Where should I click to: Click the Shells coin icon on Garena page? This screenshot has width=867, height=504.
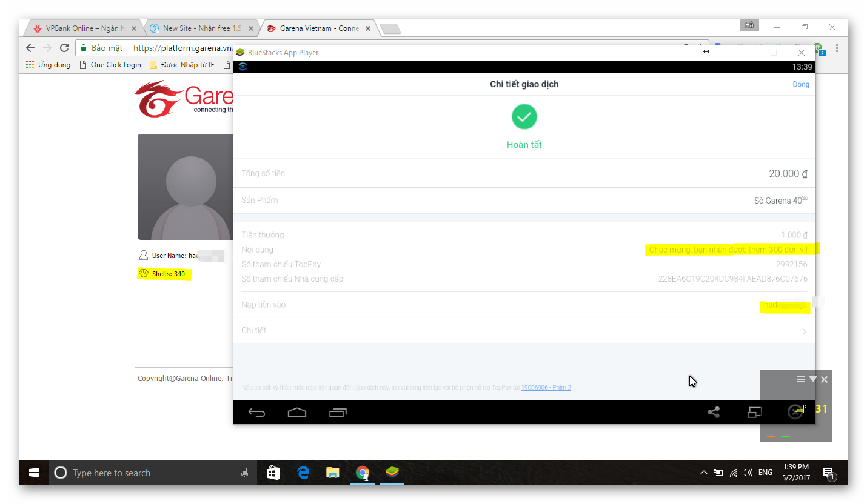144,274
